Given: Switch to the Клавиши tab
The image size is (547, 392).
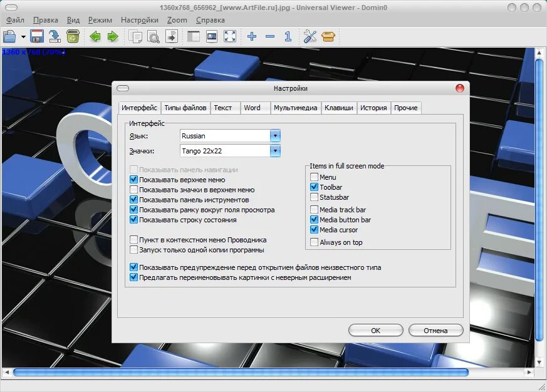Looking at the screenshot, I should pyautogui.click(x=339, y=108).
